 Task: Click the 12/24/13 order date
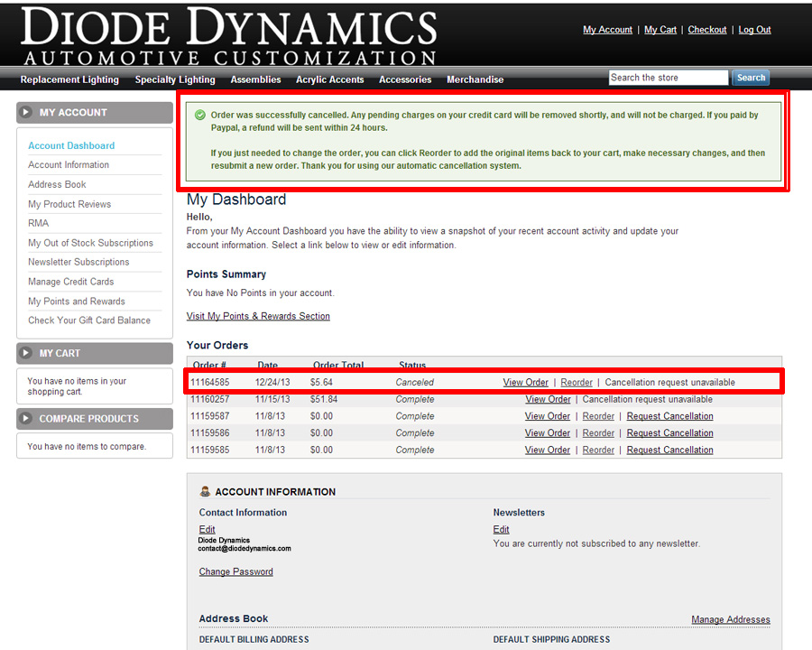tap(272, 382)
